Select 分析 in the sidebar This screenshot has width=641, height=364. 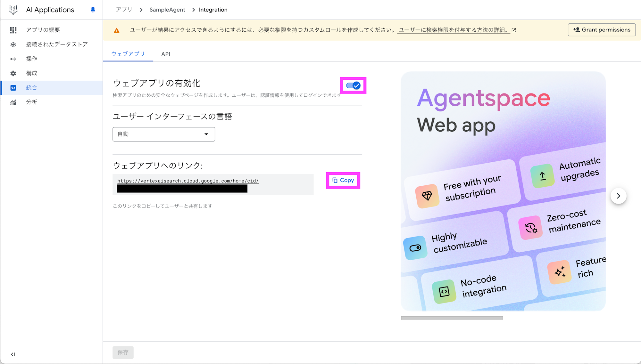click(x=52, y=102)
